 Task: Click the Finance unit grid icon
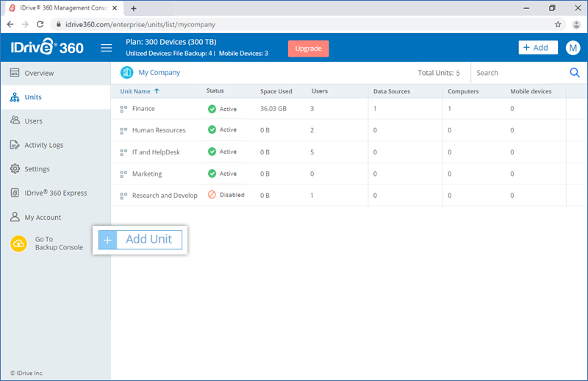click(123, 110)
